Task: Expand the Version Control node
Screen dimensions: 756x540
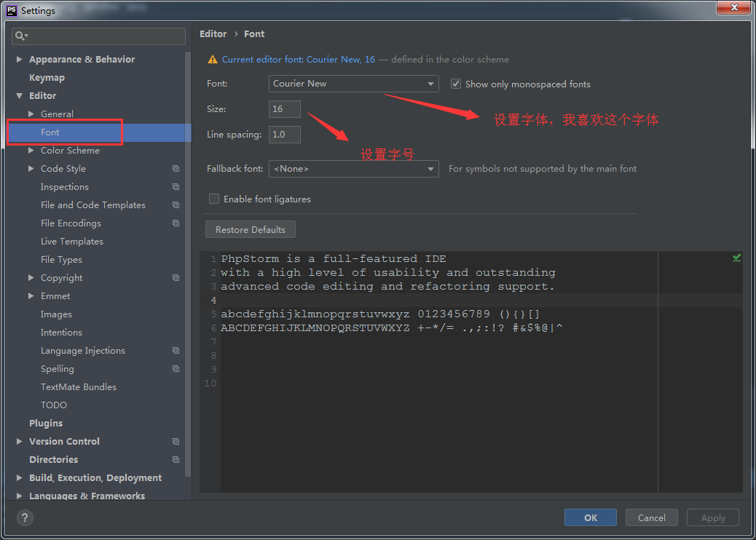Action: click(x=19, y=442)
